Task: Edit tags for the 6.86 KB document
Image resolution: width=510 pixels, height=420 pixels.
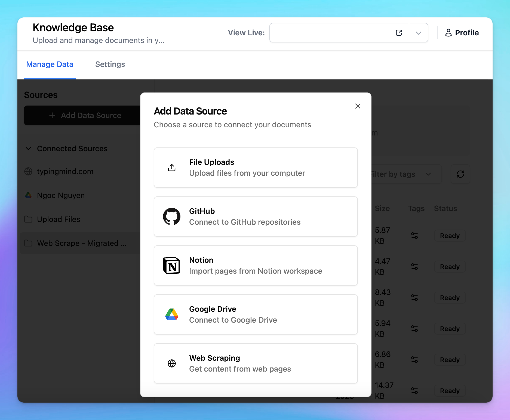Action: point(414,360)
